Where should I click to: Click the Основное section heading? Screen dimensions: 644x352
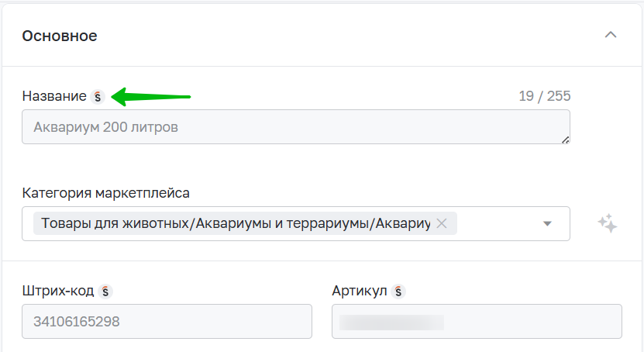pyautogui.click(x=60, y=36)
